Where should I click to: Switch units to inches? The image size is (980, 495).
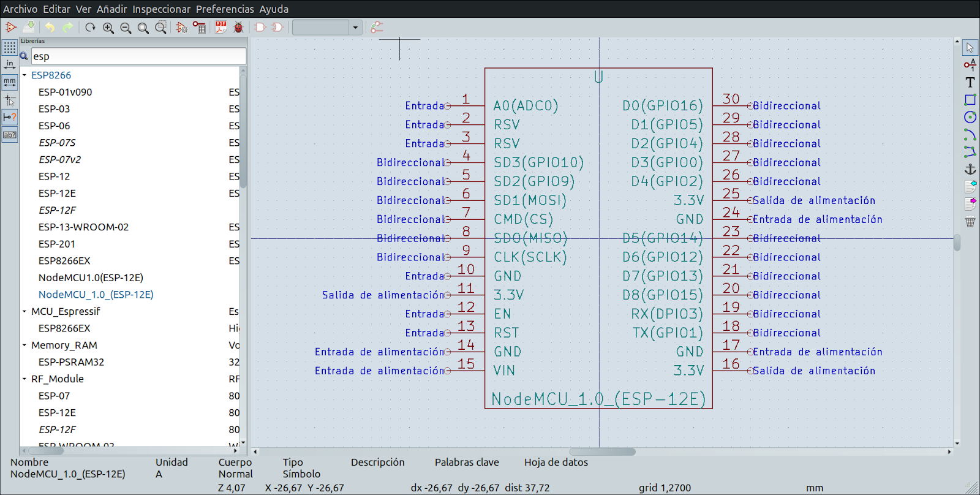[10, 64]
